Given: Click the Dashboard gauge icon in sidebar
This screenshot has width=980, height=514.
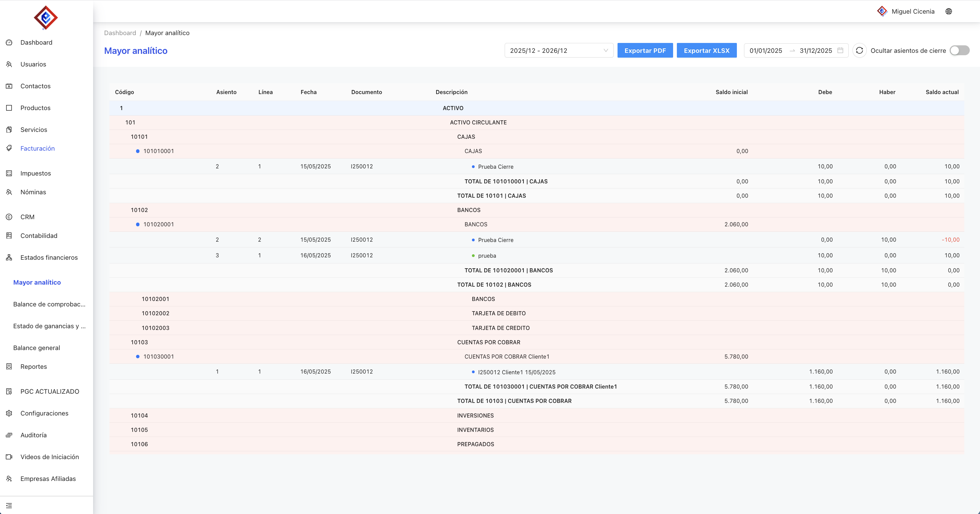Looking at the screenshot, I should 9,43.
